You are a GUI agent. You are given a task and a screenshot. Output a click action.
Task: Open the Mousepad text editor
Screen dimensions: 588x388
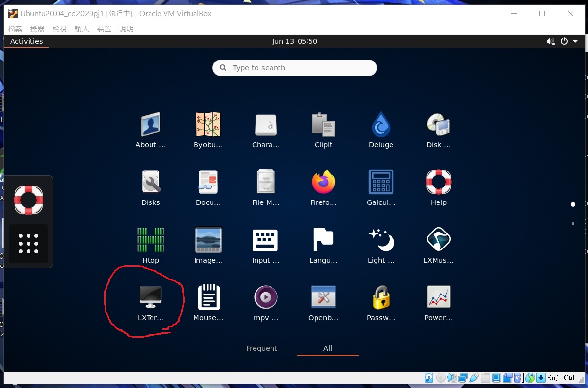pyautogui.click(x=209, y=297)
